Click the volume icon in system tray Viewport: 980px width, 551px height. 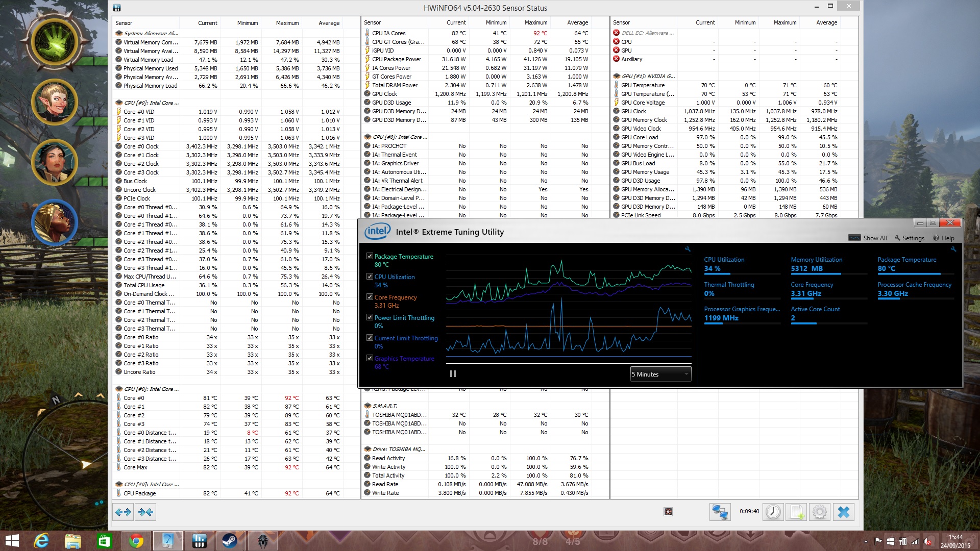coord(927,541)
